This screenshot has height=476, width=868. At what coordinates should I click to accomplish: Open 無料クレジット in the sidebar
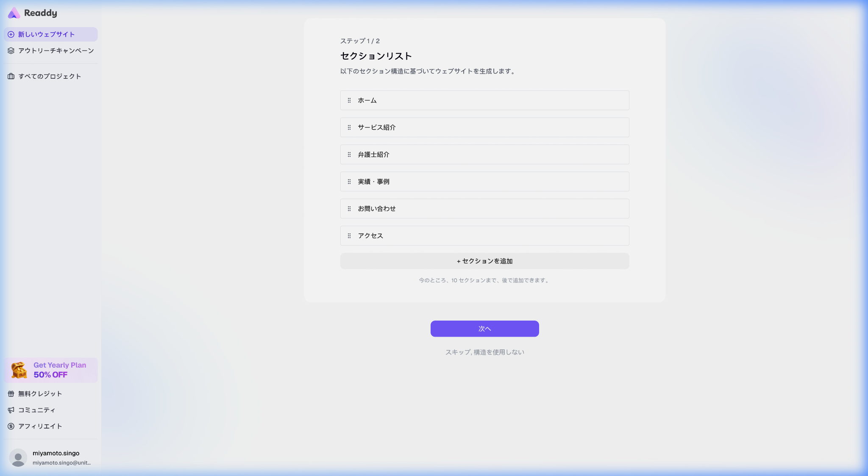click(51, 394)
